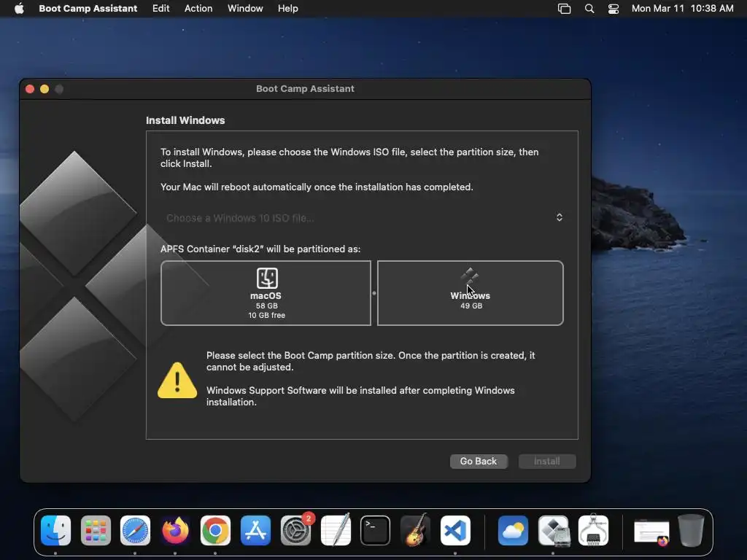This screenshot has width=747, height=560.
Task: Open the Trash from the dock
Action: [x=692, y=531]
